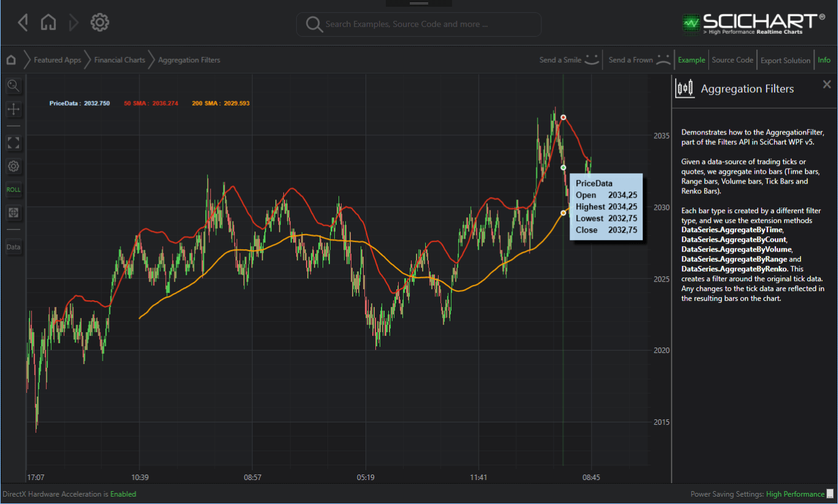The height and width of the screenshot is (504, 838).
Task: Open the chart settings gear on the left toolbar
Action: [x=14, y=166]
